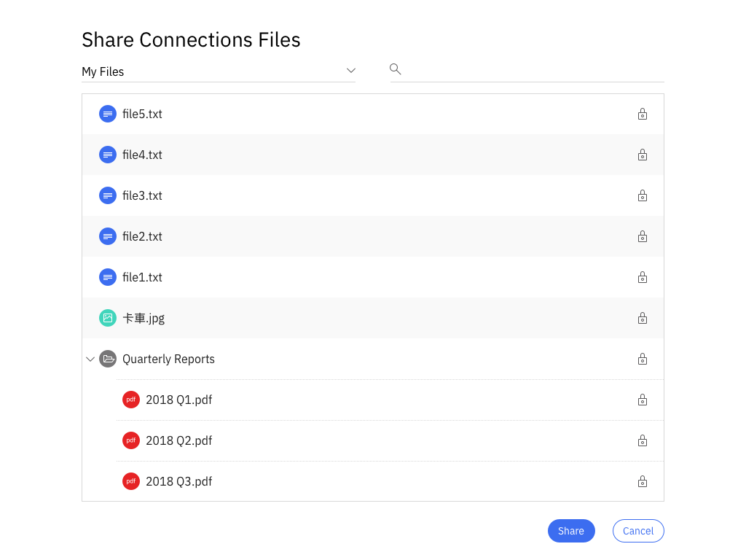Click the pdf icon of 2018 Q2.pdf
Image resolution: width=746 pixels, height=560 pixels.
131,441
